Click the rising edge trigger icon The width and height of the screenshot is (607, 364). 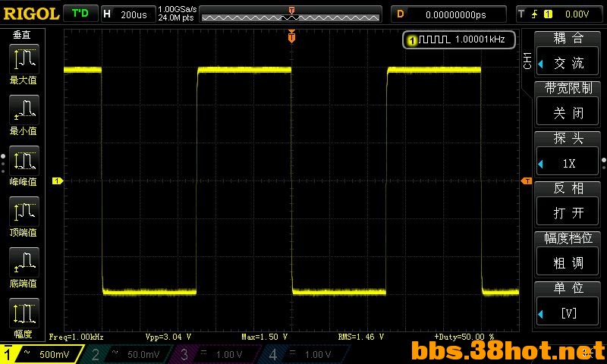[x=535, y=14]
